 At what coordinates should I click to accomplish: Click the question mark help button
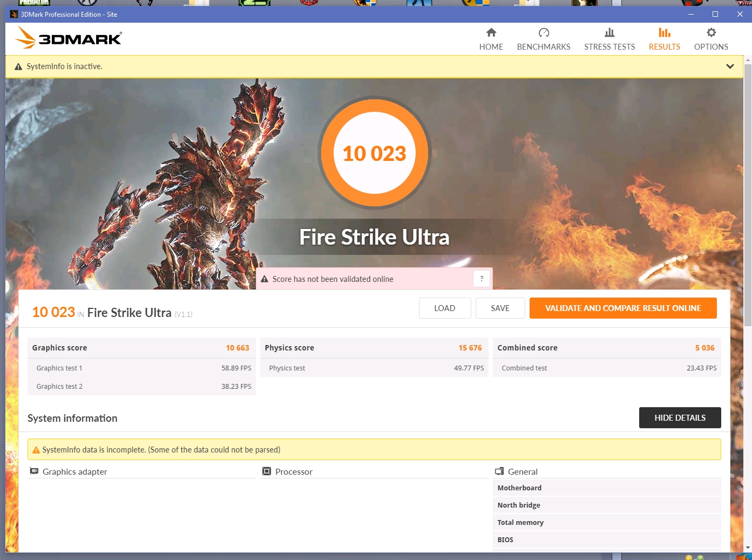482,279
